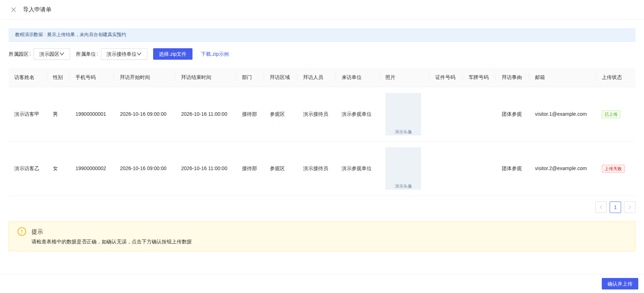Click email visitor.1@example.com
644x293 pixels.
[x=561, y=114]
